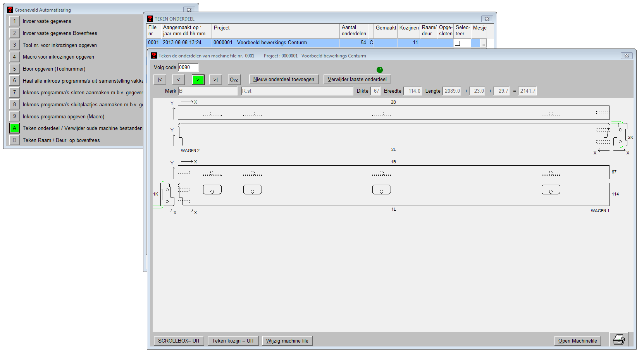644x355 pixels.
Task: Open the Ovz overview button
Action: click(x=234, y=80)
